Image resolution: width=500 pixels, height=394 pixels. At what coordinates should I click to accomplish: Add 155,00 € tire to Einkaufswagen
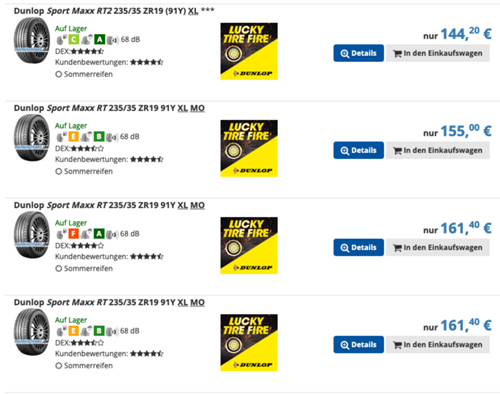(x=438, y=150)
